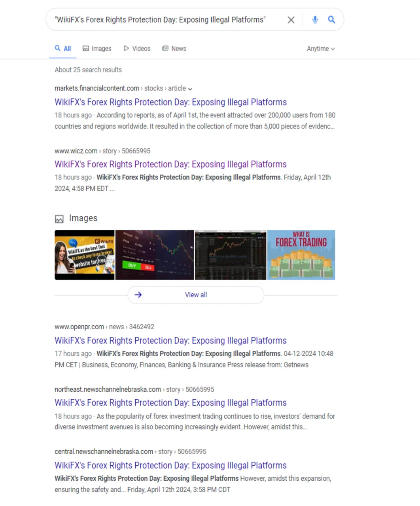This screenshot has height=506, width=420.
Task: Click the About 25 search results text
Action: click(88, 70)
